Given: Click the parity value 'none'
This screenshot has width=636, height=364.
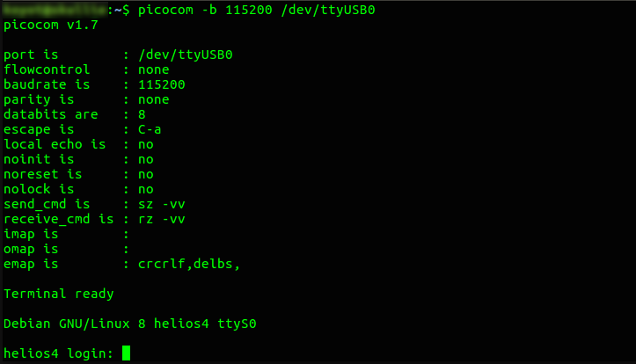Looking at the screenshot, I should click(153, 100).
